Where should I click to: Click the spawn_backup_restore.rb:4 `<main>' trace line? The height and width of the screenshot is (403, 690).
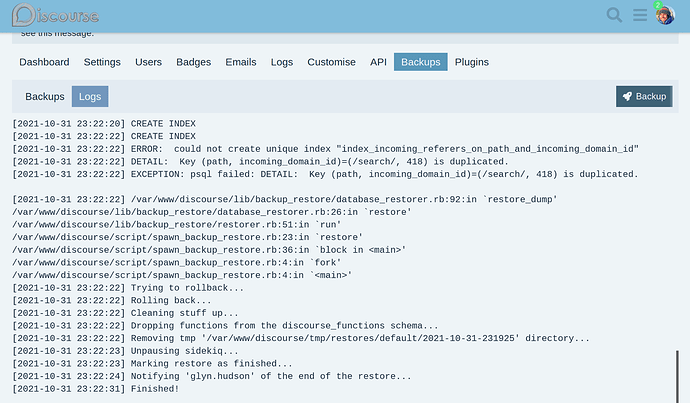pyautogui.click(x=182, y=275)
